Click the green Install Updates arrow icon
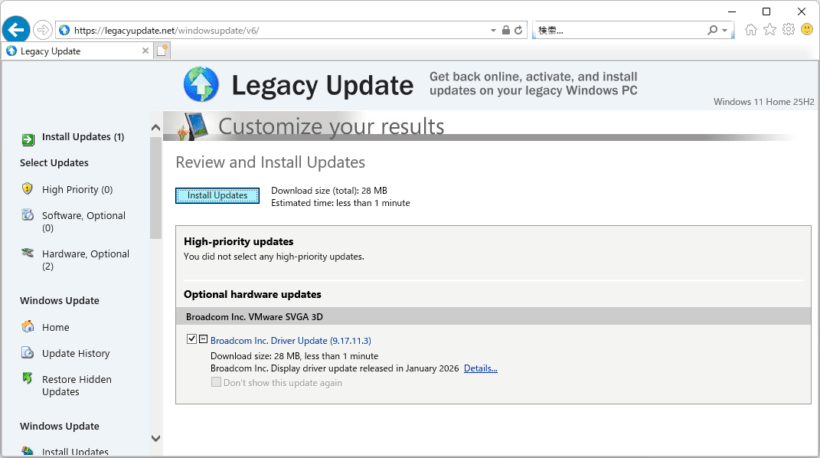This screenshot has height=458, width=820. pyautogui.click(x=28, y=139)
